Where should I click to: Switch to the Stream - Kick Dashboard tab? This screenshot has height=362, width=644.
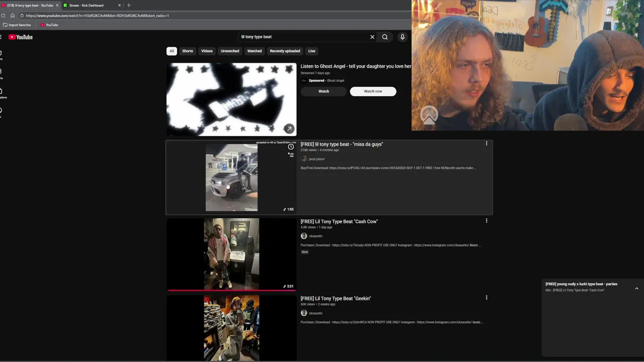click(91, 5)
